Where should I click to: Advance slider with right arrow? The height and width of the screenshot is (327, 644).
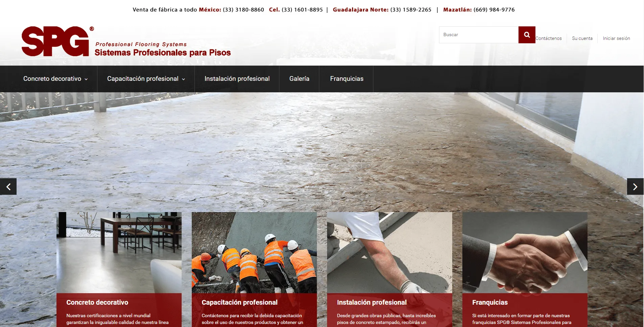pos(635,186)
